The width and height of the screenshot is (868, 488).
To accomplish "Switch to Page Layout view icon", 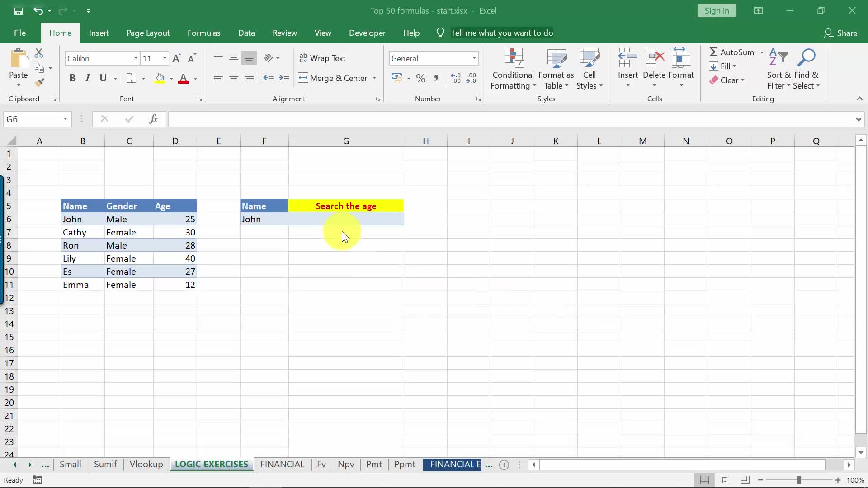I will [725, 480].
